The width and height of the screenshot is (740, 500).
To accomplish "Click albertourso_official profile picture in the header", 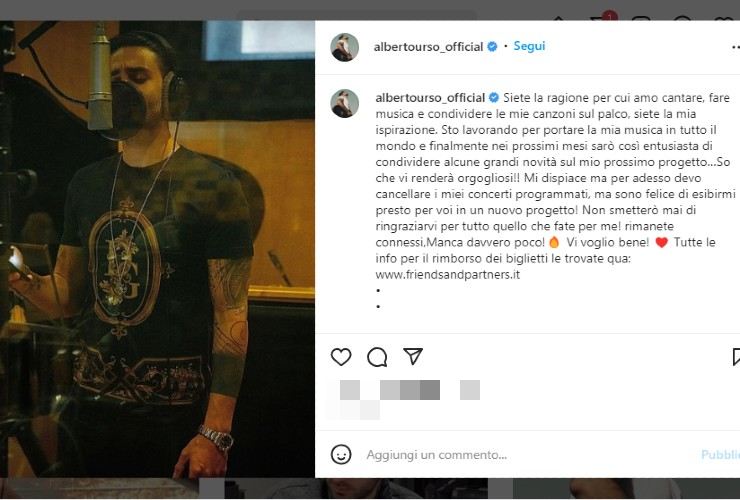I will coord(345,47).
